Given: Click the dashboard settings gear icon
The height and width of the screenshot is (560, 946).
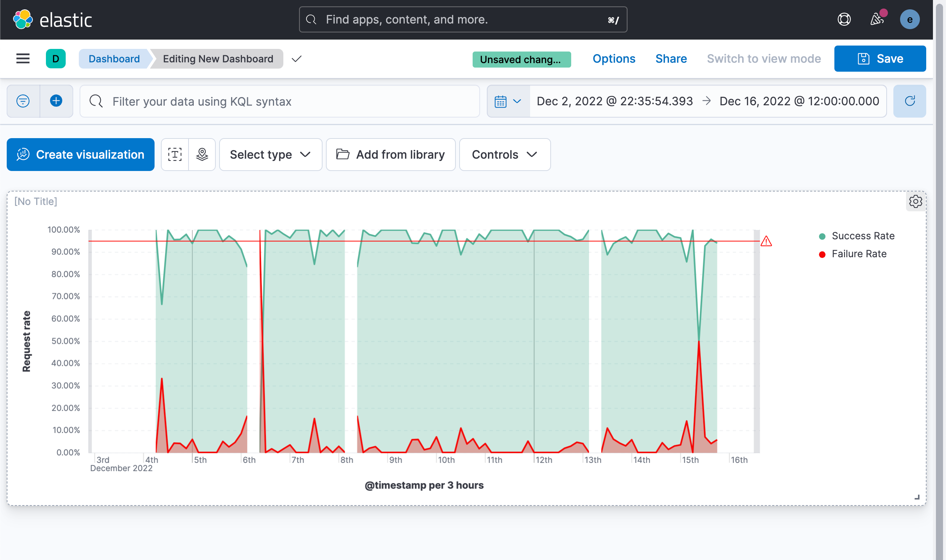Looking at the screenshot, I should [x=915, y=201].
